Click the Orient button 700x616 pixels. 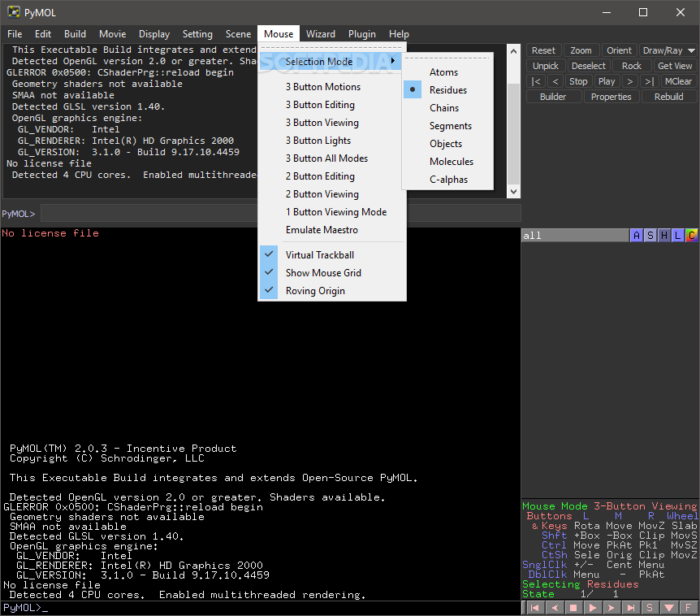(x=619, y=50)
